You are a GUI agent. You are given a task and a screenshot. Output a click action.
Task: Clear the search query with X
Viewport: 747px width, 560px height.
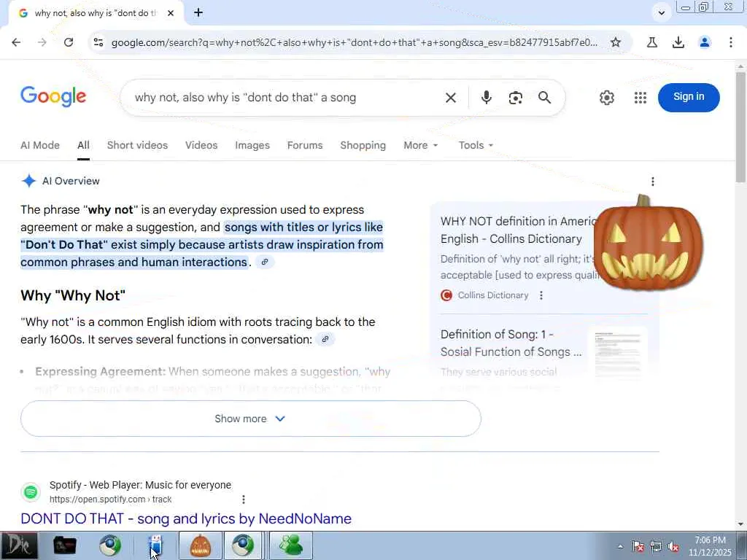point(450,98)
